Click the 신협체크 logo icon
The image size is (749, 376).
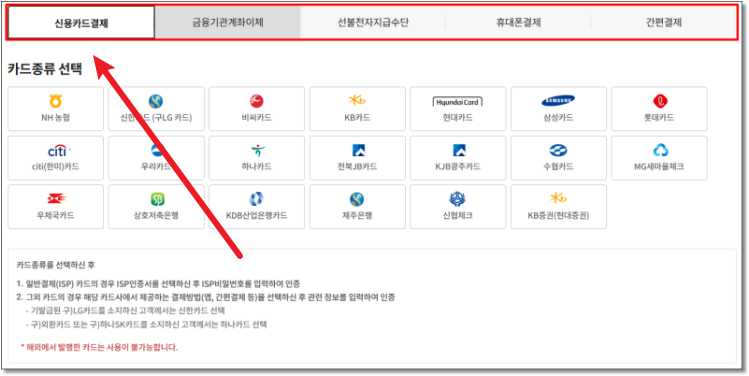(457, 199)
